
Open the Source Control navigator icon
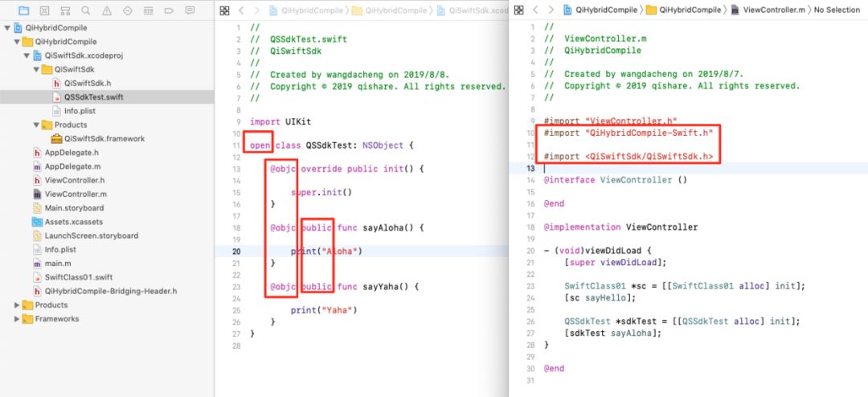[45, 10]
